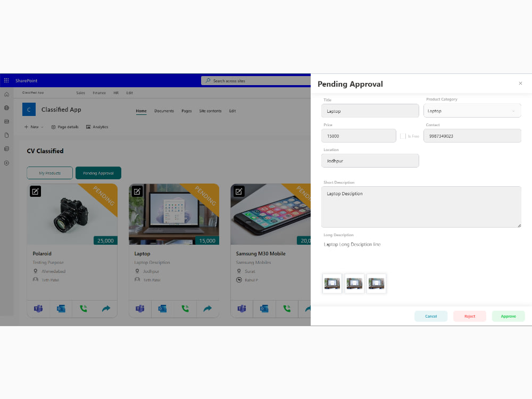Select the Pending Approval tab button
This screenshot has width=532, height=399.
(x=98, y=173)
